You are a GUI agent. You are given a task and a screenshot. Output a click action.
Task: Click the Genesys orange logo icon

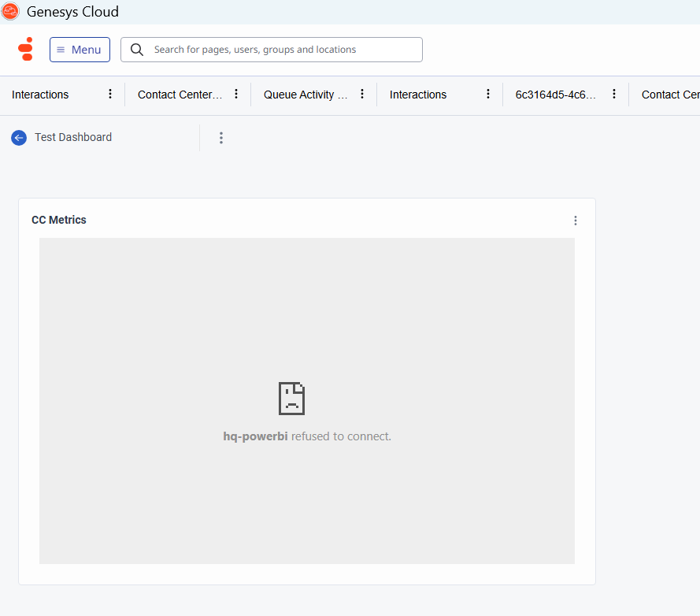26,49
